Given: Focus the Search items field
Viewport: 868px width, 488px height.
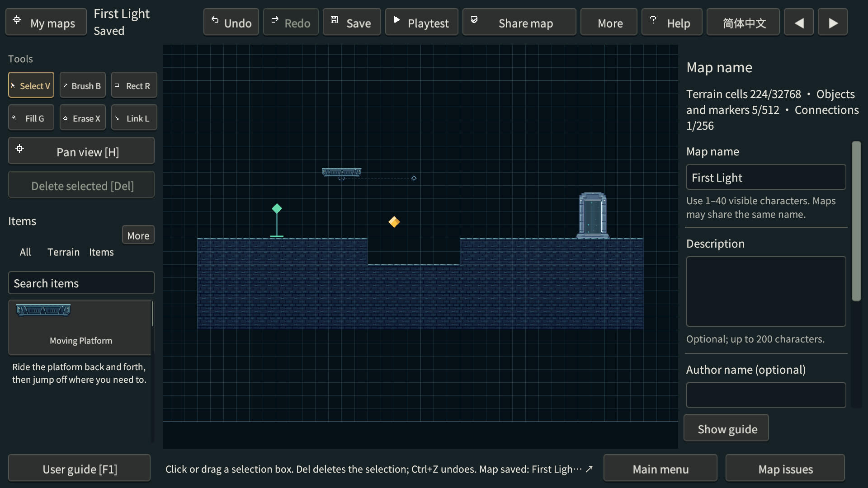Looking at the screenshot, I should [x=81, y=283].
